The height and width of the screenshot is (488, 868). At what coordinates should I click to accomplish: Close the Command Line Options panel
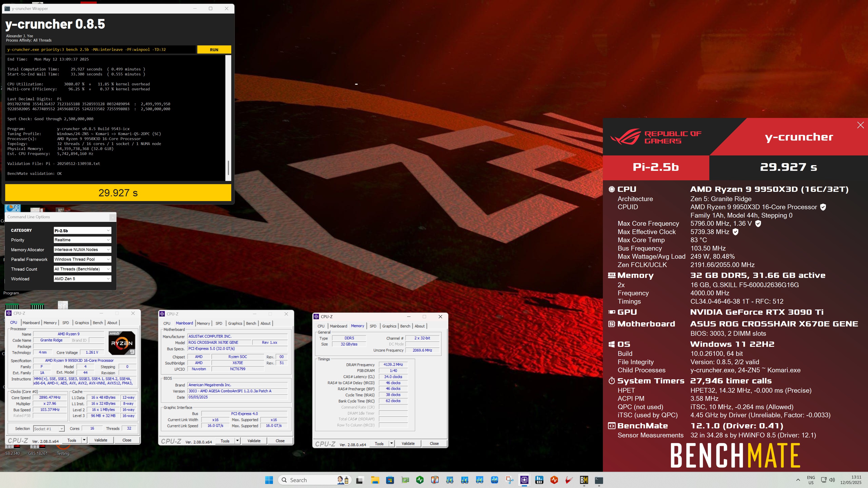[x=113, y=217]
